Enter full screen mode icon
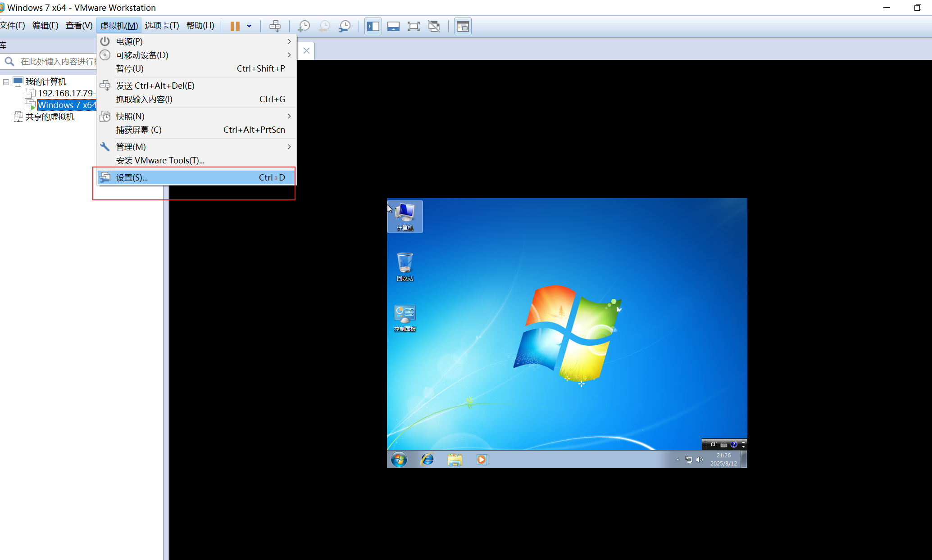Viewport: 932px width, 560px height. tap(414, 26)
